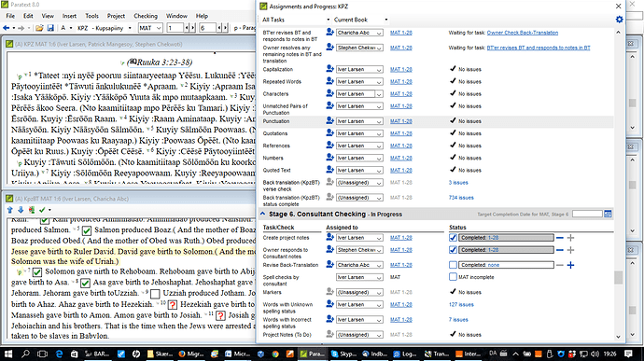Click the assign user icon for Capitalization
Viewport: 644px width, 361px height.
(x=329, y=69)
